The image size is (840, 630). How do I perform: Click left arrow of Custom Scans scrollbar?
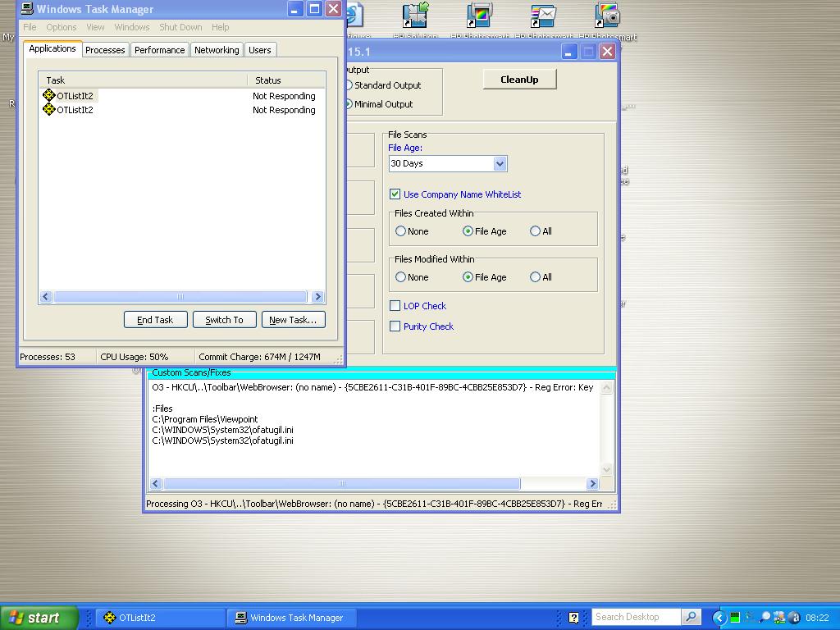156,484
